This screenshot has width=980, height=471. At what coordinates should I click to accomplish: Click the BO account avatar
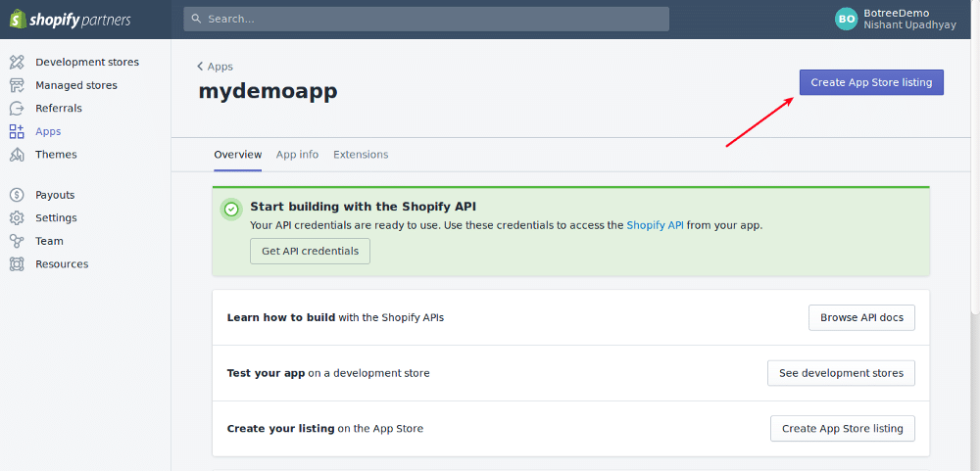click(x=847, y=19)
